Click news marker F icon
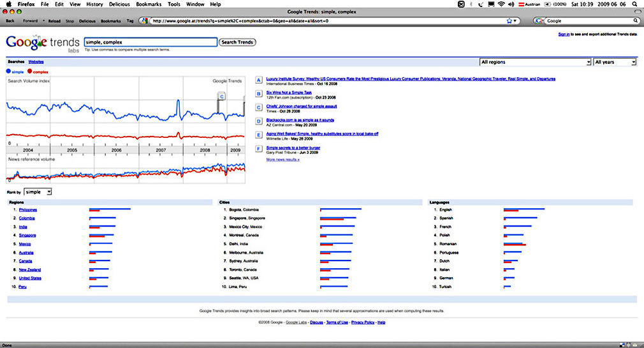644x348 pixels. coord(259,149)
